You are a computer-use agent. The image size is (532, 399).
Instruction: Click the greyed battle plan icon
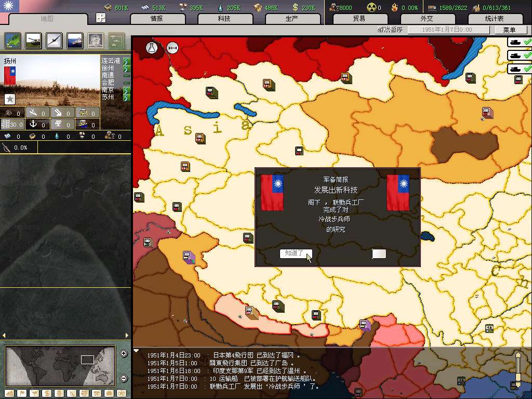pyautogui.click(x=116, y=41)
